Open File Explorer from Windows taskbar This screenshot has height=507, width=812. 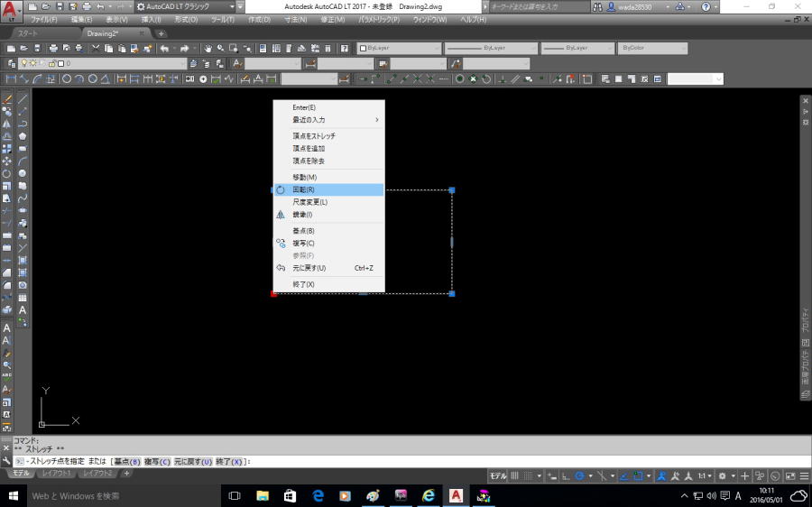pos(263,495)
